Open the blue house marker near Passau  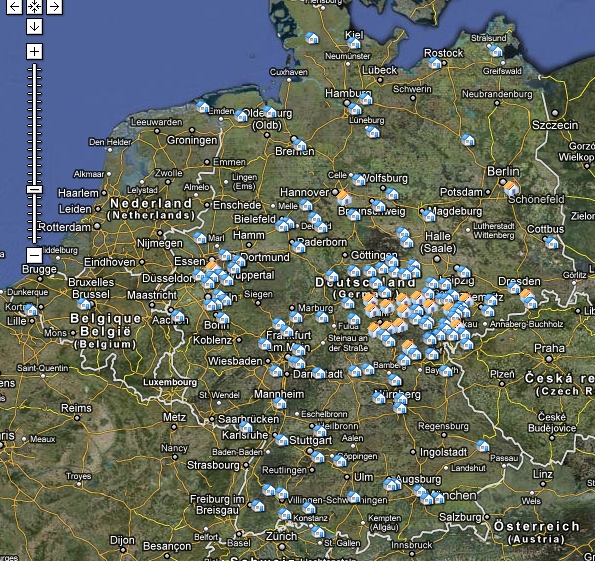point(483,445)
